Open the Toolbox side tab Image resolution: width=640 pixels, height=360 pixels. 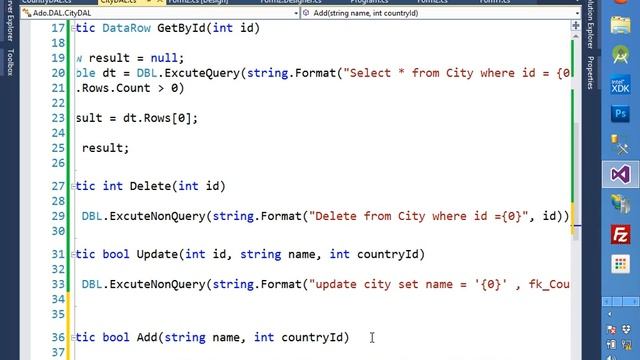pyautogui.click(x=10, y=62)
